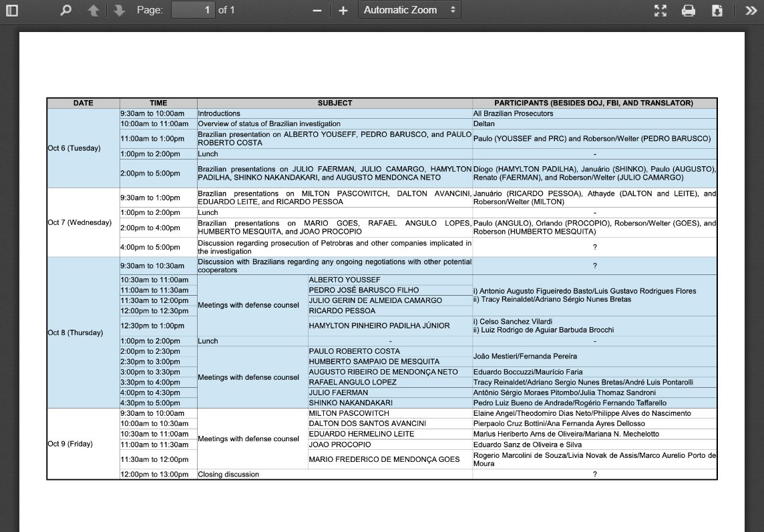Click the JULIO FAERMAN defense counsel cell
764x532 pixels.
pos(390,392)
